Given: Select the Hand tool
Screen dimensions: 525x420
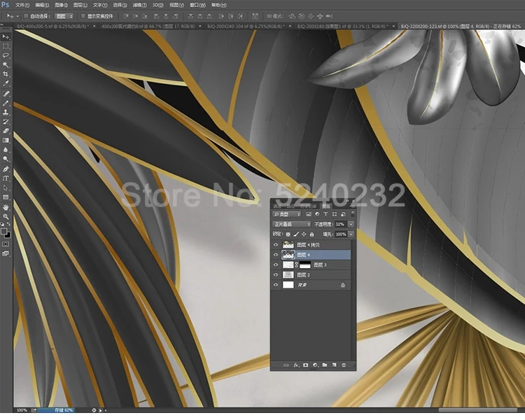Looking at the screenshot, I should (x=6, y=208).
